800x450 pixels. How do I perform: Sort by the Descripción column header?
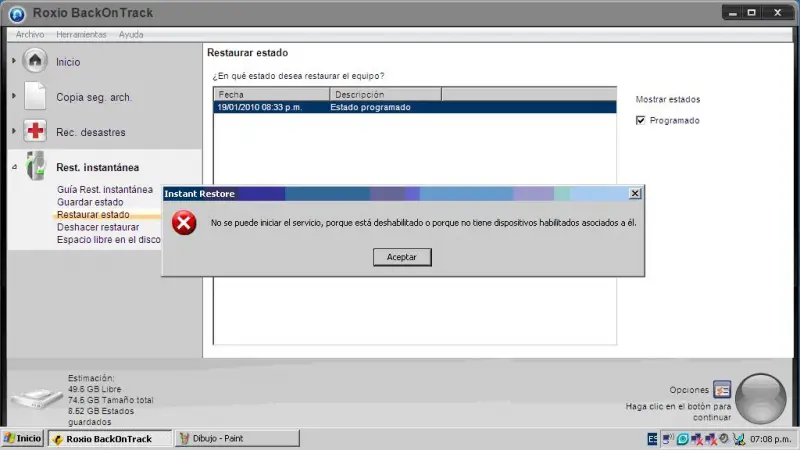(x=385, y=94)
